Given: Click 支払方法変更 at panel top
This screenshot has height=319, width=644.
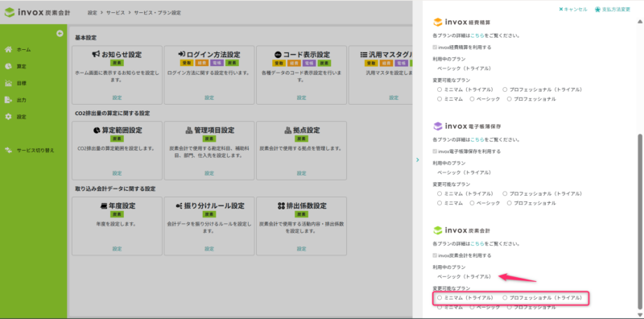Looking at the screenshot, I should point(613,10).
